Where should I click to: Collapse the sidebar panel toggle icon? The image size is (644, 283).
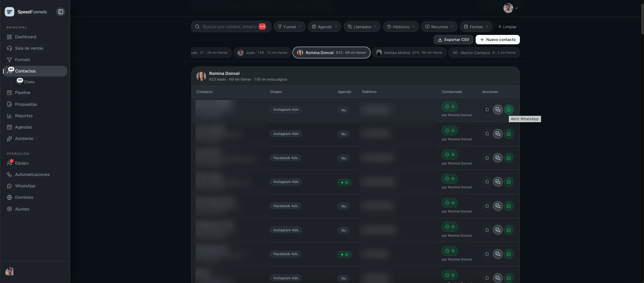[61, 12]
